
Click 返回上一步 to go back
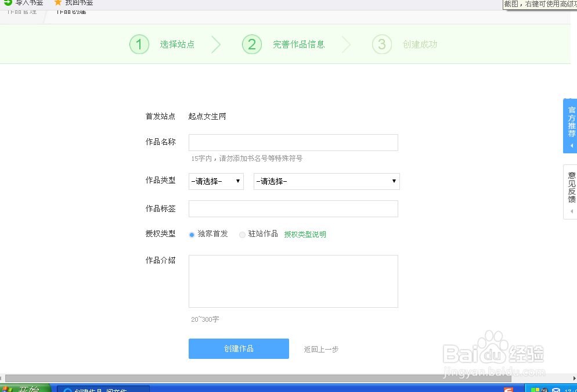[320, 349]
